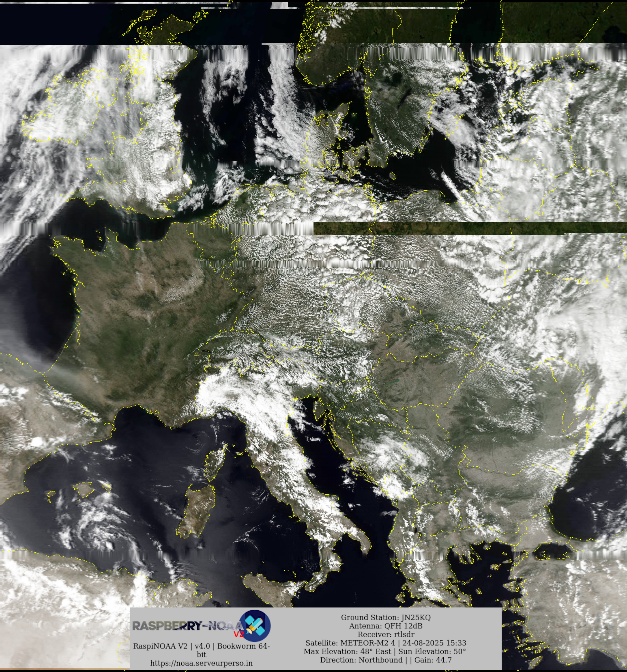This screenshot has height=672, width=627.
Task: Click the RaspiNOAA V2 v4.0 Bookworm text
Action: point(201,646)
